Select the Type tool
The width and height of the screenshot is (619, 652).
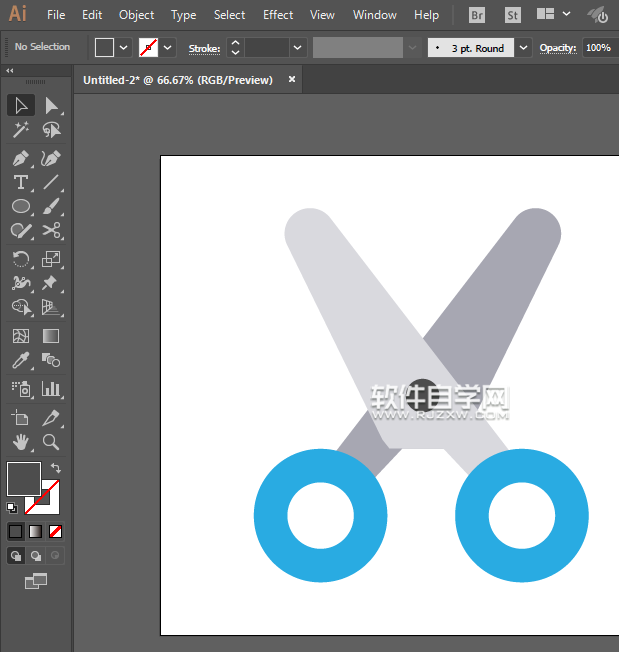point(20,182)
